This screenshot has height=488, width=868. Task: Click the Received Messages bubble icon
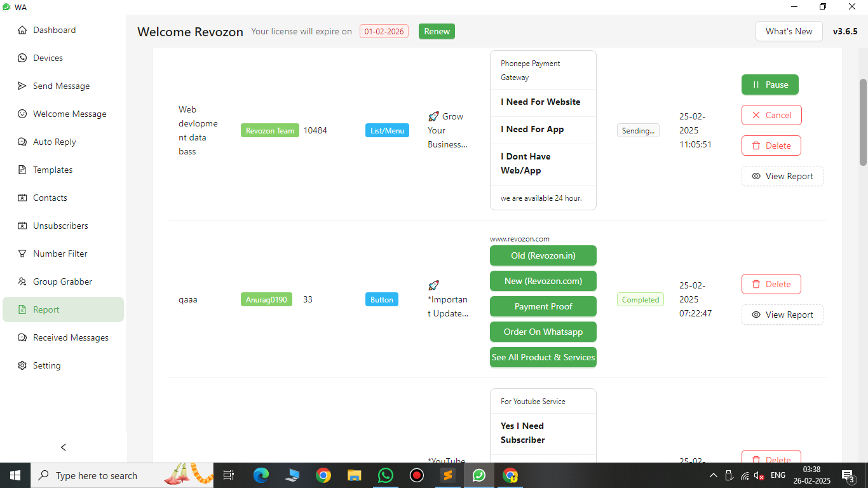click(22, 337)
